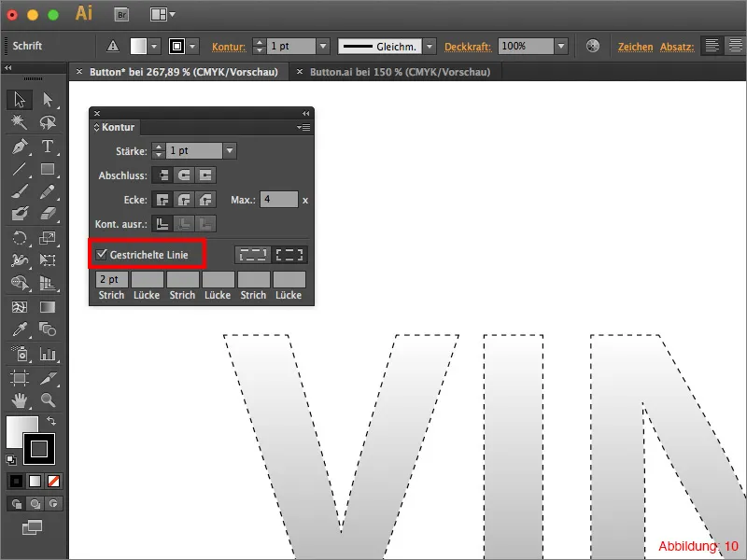Image resolution: width=747 pixels, height=560 pixels.
Task: Select the Mesh tool
Action: pyautogui.click(x=20, y=307)
